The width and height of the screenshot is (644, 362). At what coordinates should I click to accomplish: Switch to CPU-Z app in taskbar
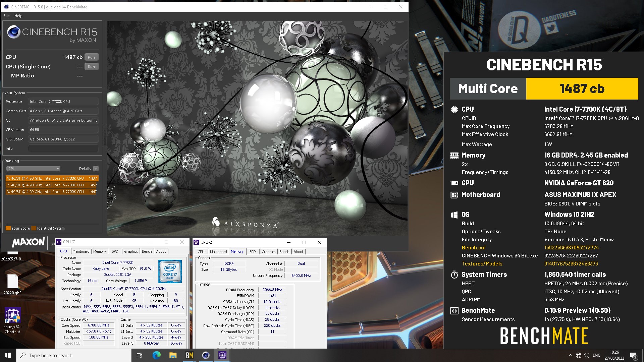[x=222, y=355]
